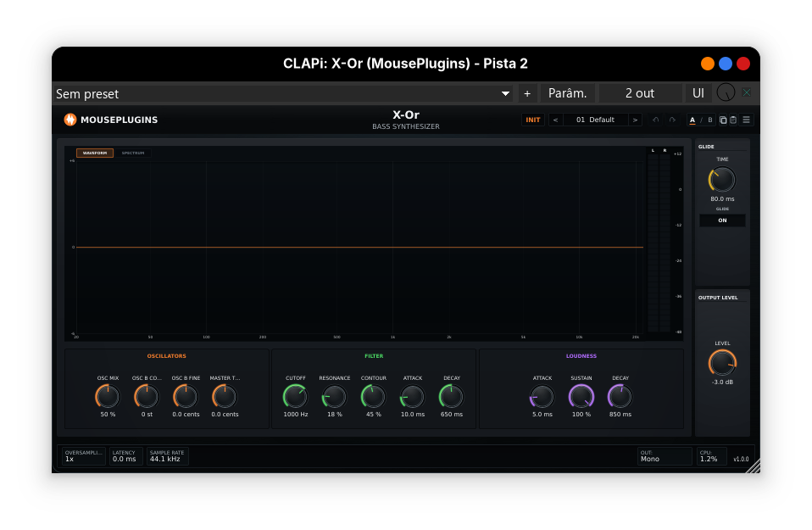
Task: Click the wet/dry mix knob in header
Action: coord(726,92)
